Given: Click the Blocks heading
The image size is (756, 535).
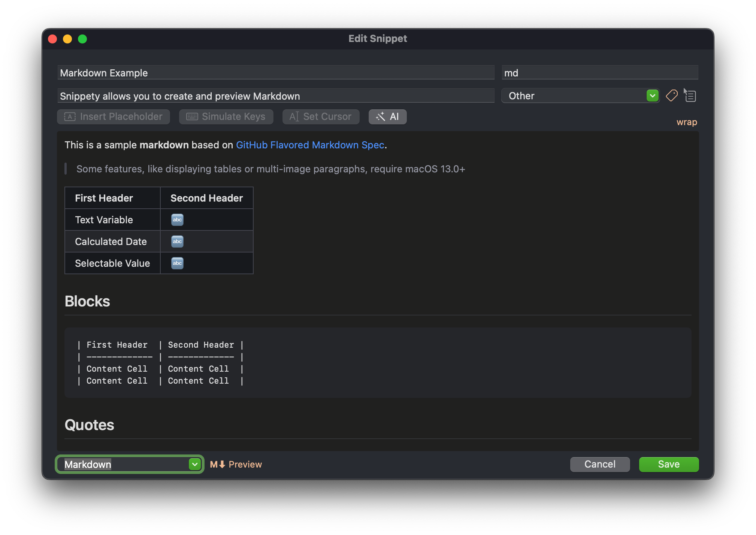Looking at the screenshot, I should coord(87,301).
